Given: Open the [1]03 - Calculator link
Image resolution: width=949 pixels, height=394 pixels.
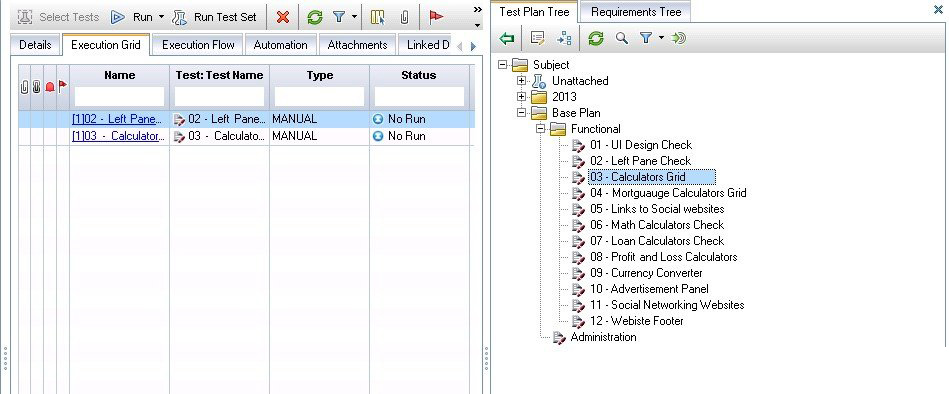Looking at the screenshot, I should click(x=118, y=136).
